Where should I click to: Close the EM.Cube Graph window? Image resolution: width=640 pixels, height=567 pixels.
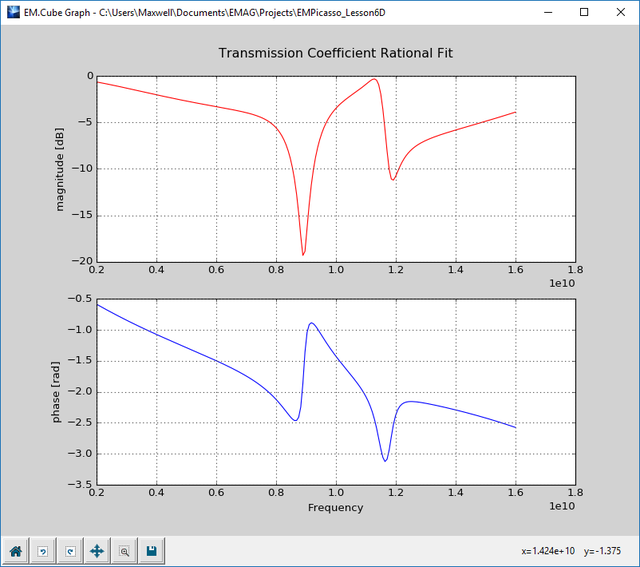point(620,12)
